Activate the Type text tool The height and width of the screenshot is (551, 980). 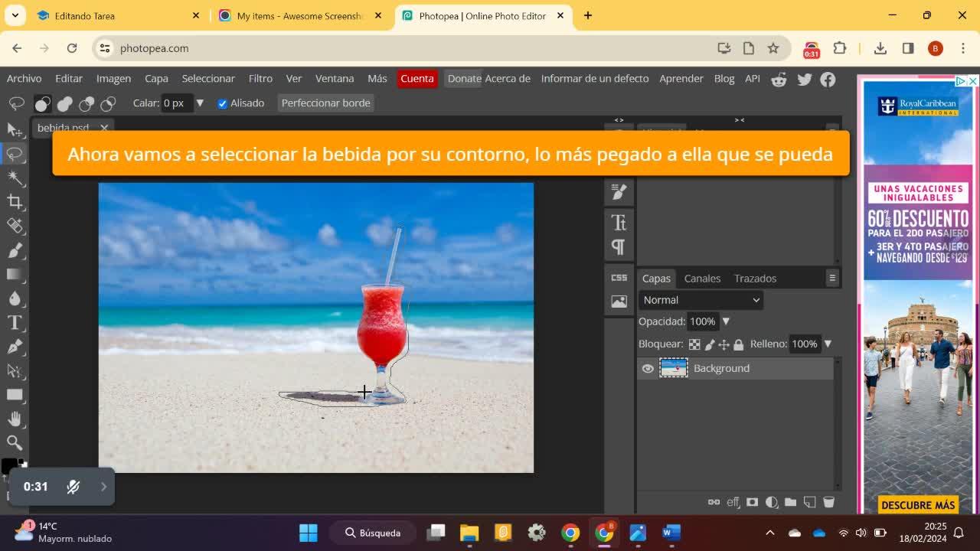coord(15,322)
